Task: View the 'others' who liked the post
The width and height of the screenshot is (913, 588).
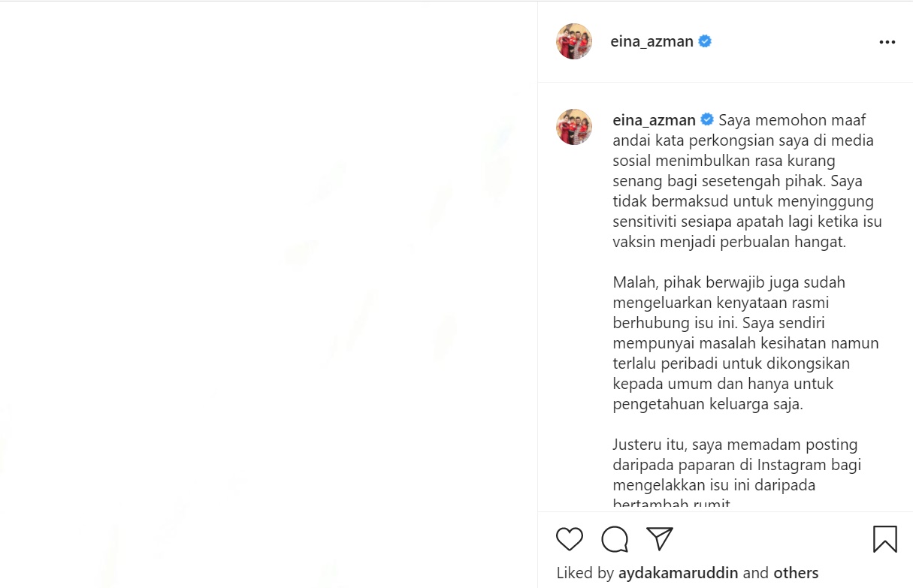Action: [x=796, y=573]
